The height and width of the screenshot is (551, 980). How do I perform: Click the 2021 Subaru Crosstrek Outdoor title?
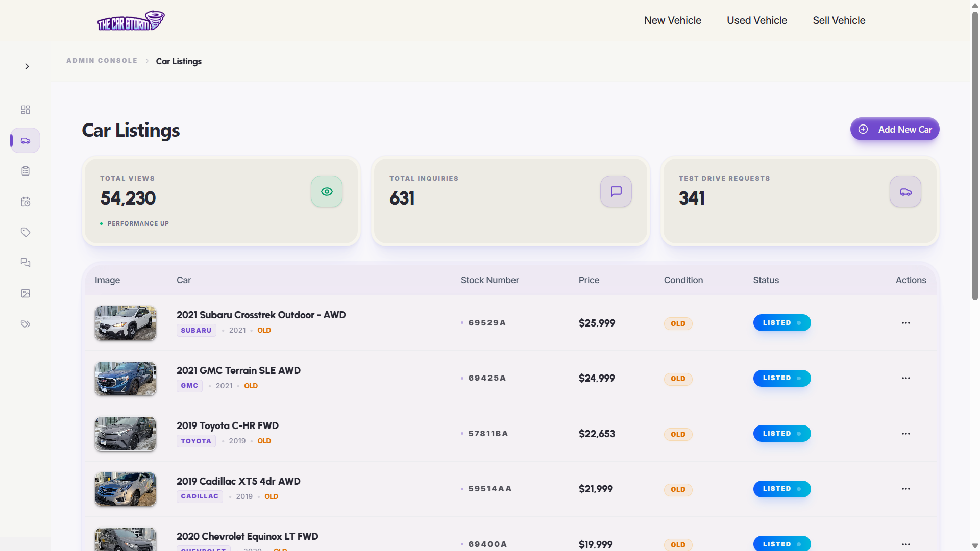pyautogui.click(x=261, y=315)
